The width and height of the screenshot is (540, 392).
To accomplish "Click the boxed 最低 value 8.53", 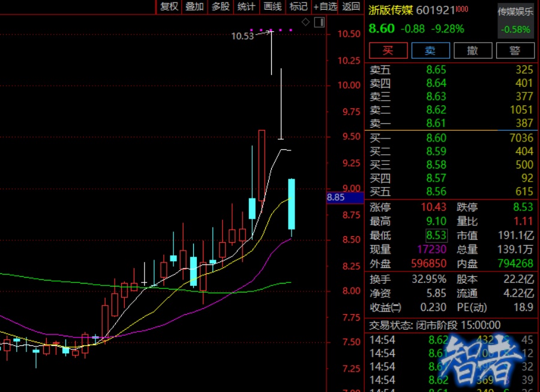I will coord(436,236).
